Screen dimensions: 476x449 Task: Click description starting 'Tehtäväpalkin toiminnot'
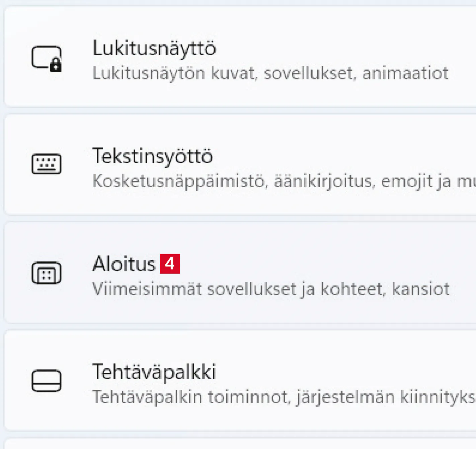pos(281,397)
